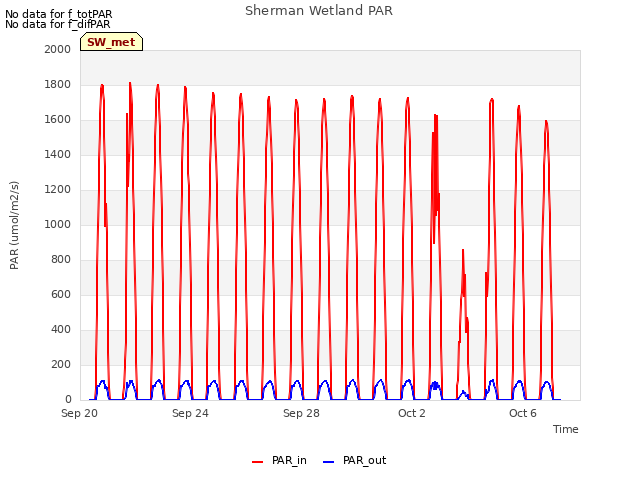Click the 1400 y-axis tick label

click(x=58, y=154)
